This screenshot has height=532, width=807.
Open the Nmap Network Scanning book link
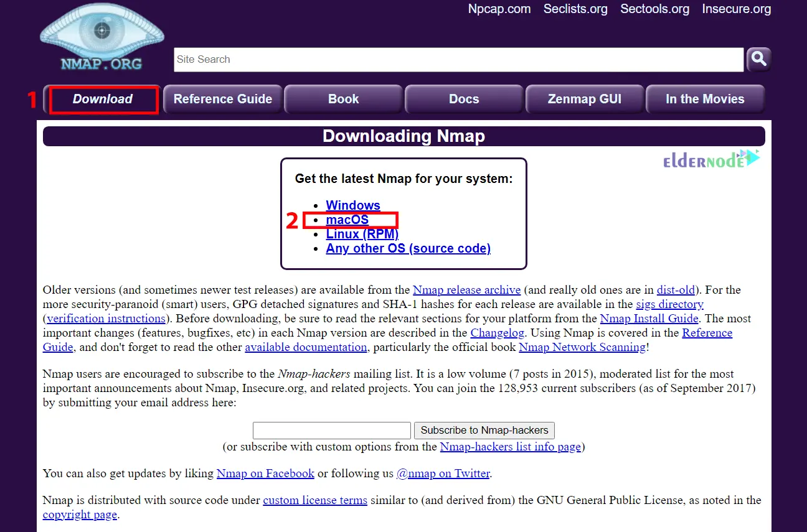(x=582, y=347)
